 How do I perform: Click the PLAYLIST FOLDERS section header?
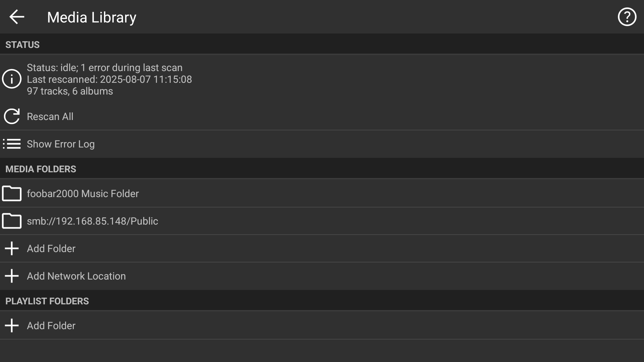pyautogui.click(x=47, y=301)
